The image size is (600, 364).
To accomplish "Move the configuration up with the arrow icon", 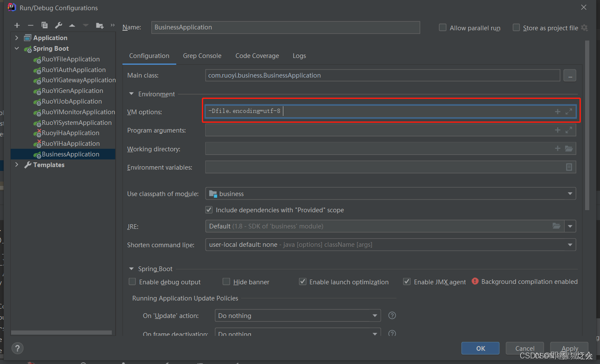I will (x=72, y=26).
